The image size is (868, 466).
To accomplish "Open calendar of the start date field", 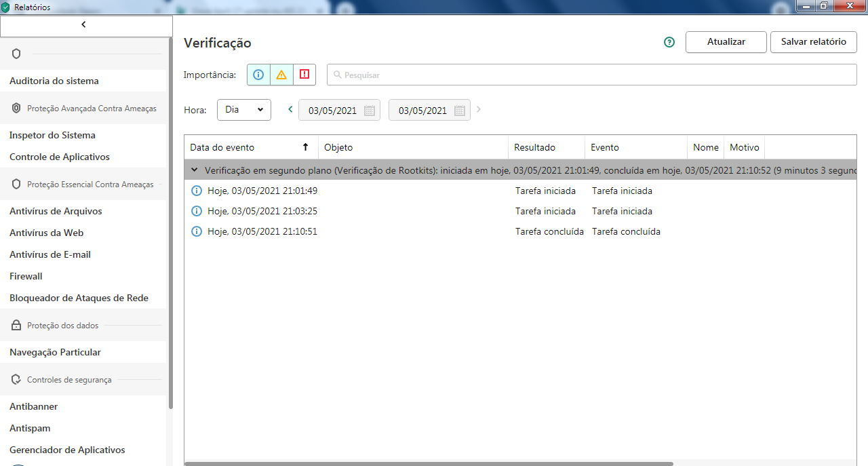I will tap(370, 111).
